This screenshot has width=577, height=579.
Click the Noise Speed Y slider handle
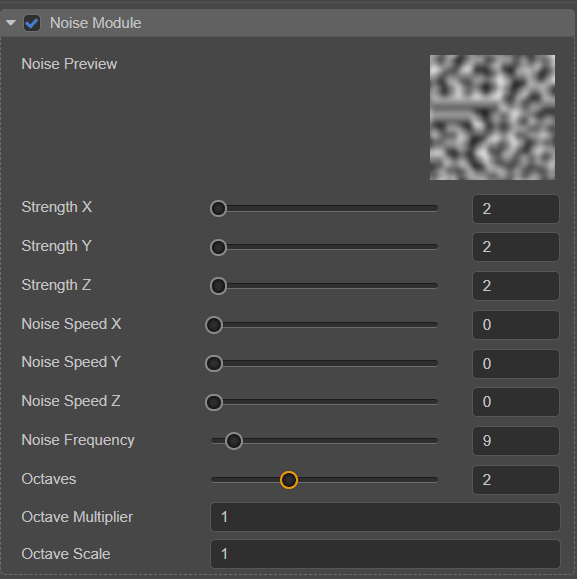click(214, 363)
